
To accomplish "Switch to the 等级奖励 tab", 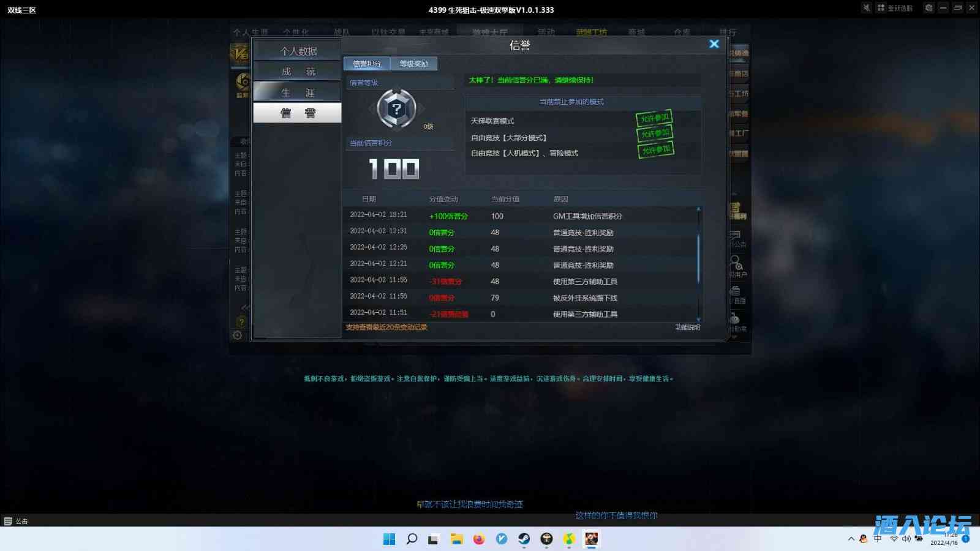I will tap(414, 64).
